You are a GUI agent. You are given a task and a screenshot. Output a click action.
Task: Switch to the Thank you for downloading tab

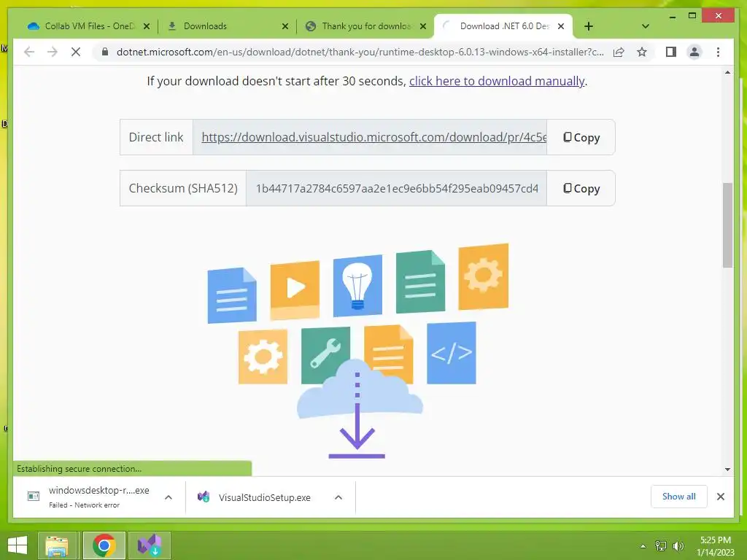366,26
